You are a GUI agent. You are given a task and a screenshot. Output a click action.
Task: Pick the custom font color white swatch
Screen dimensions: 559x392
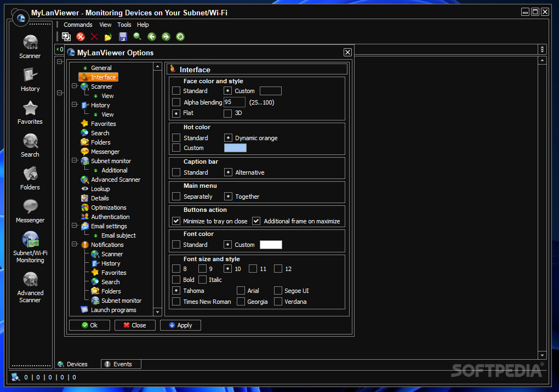[x=271, y=245]
